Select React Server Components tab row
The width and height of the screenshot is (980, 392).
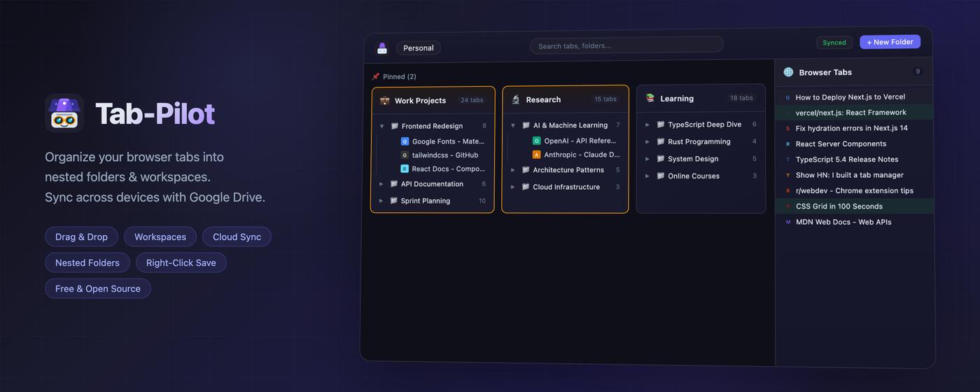coord(855,143)
